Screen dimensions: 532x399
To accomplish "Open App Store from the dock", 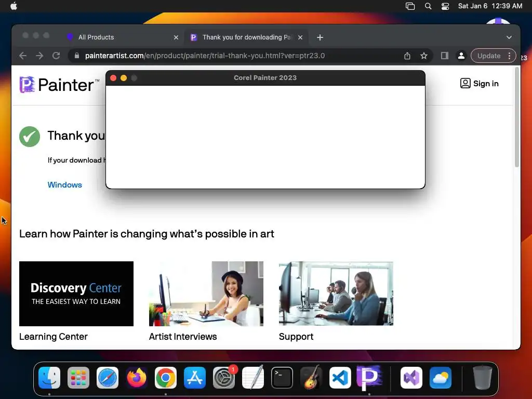I will point(195,378).
